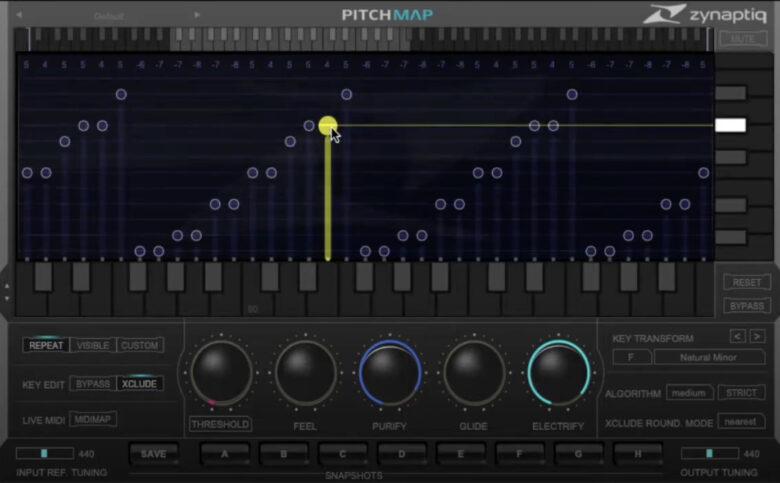The width and height of the screenshot is (780, 483).
Task: Click the yellow highlighted pitch slider node
Action: 327,125
